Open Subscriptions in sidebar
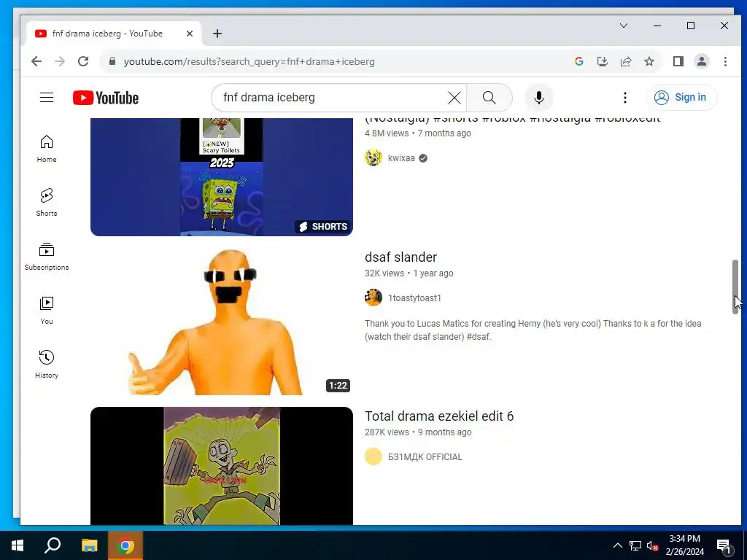Viewport: 747px width, 560px height. [x=47, y=256]
